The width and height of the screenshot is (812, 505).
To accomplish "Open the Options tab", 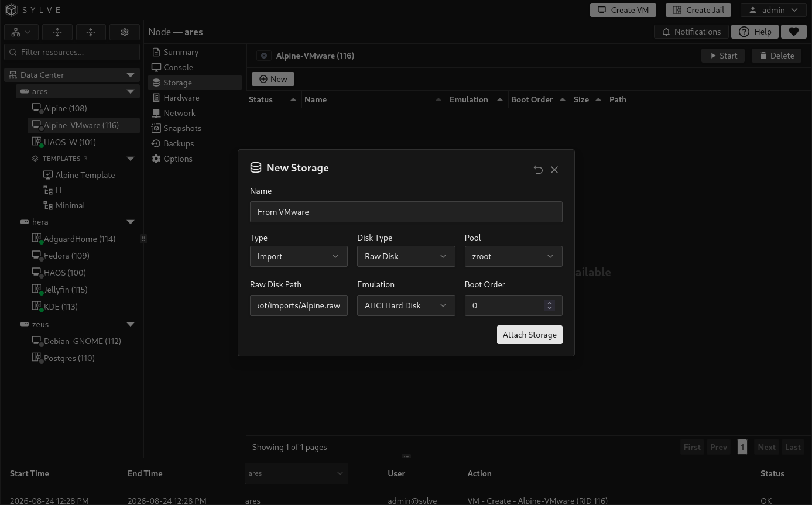I will [x=195, y=159].
